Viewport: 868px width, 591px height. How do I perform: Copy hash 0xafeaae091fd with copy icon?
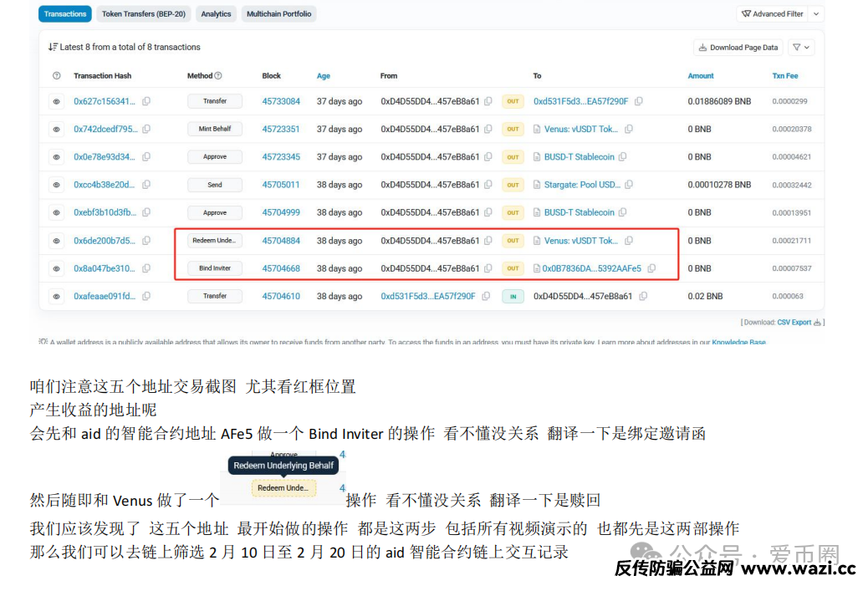[x=146, y=296]
